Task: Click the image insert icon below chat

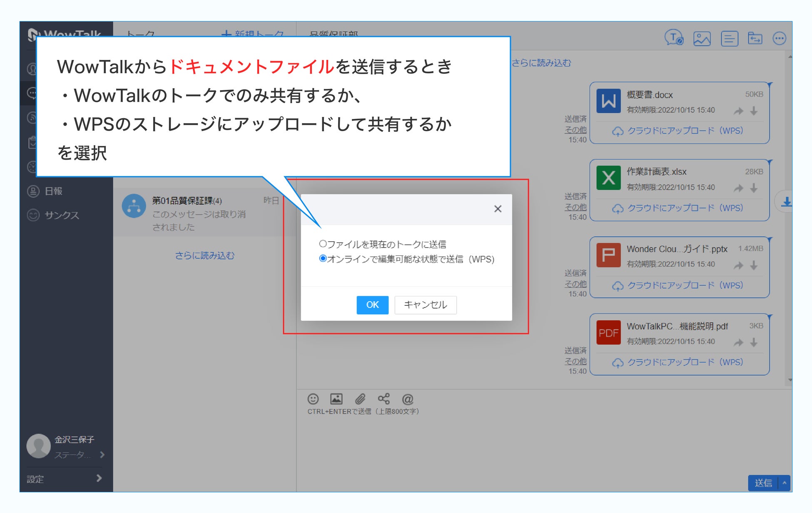Action: [336, 399]
